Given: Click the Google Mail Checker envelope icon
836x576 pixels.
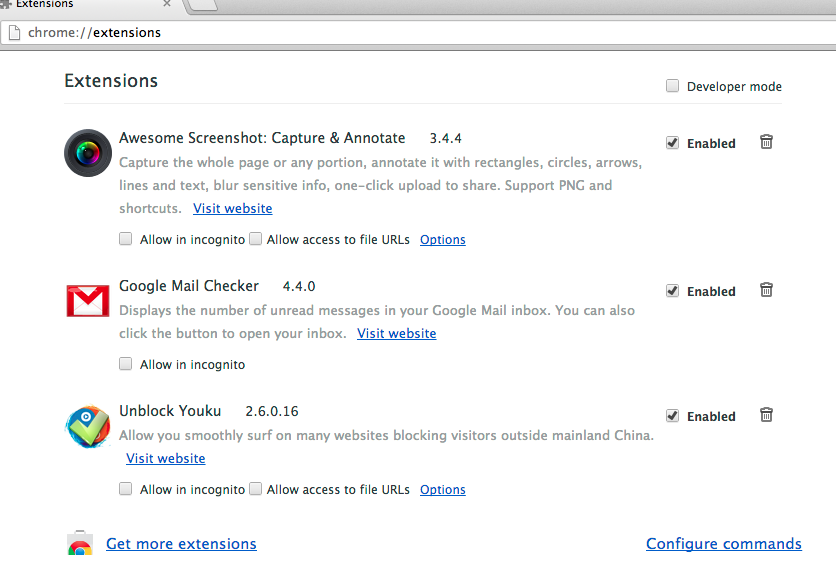Looking at the screenshot, I should [88, 301].
